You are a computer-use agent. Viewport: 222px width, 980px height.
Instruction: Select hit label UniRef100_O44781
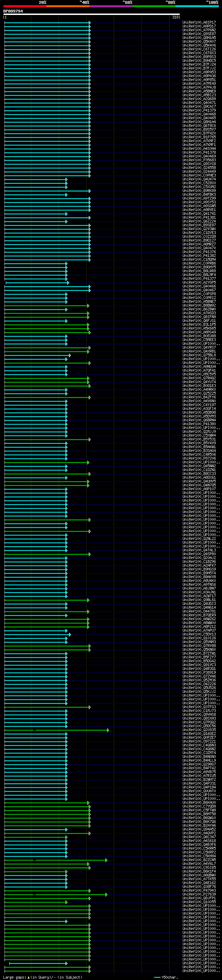point(199,612)
